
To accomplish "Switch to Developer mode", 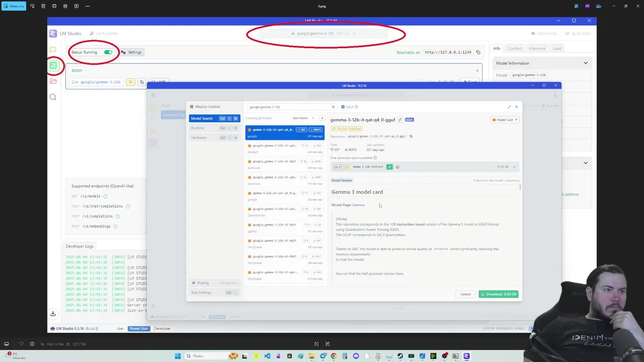I will (162, 328).
